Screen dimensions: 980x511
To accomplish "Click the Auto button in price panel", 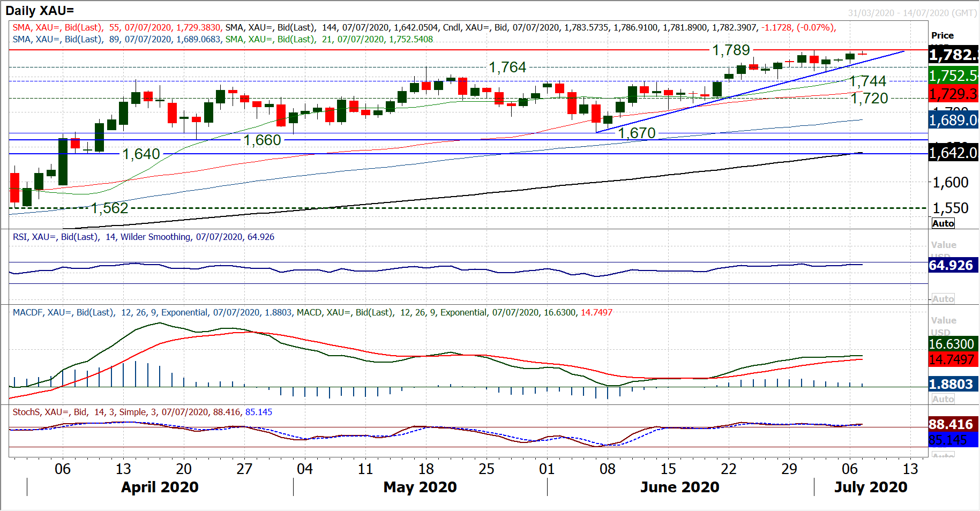I will click(x=943, y=223).
